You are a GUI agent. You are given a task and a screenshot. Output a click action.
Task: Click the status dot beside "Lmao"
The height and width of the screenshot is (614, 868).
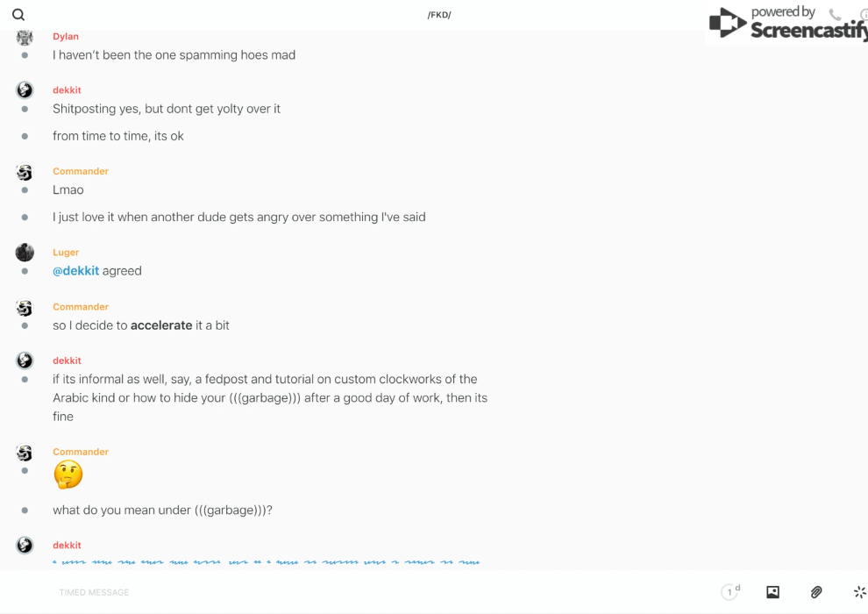pyautogui.click(x=25, y=190)
